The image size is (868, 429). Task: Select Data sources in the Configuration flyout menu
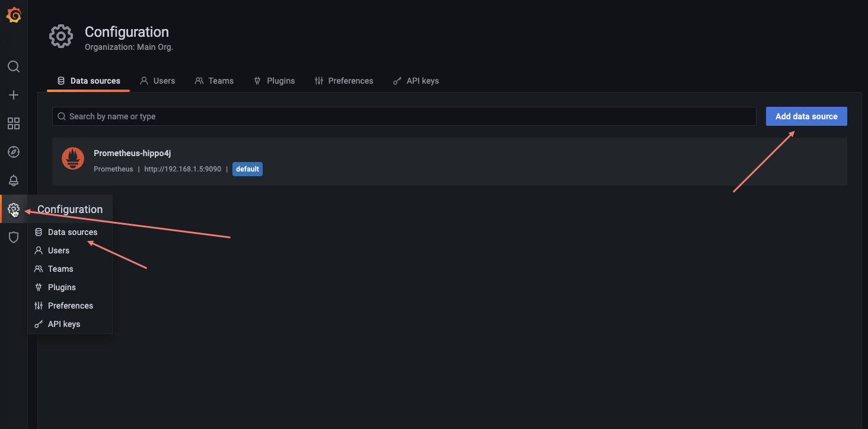(x=72, y=232)
